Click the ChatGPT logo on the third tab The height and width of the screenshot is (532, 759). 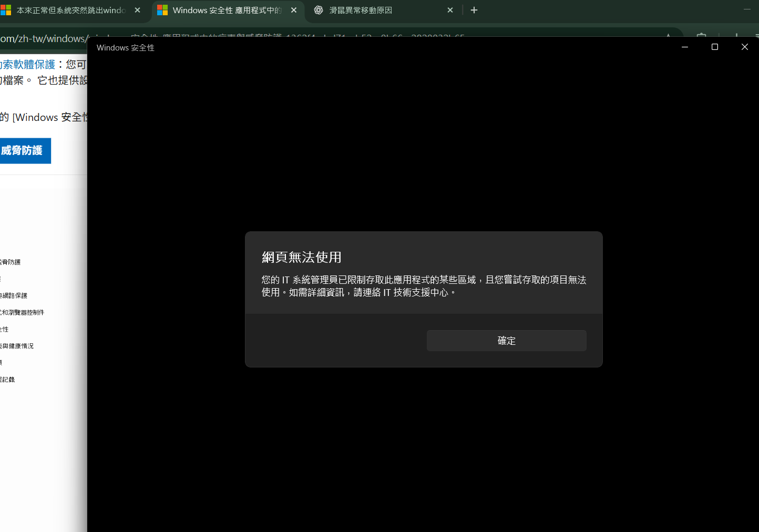point(319,10)
